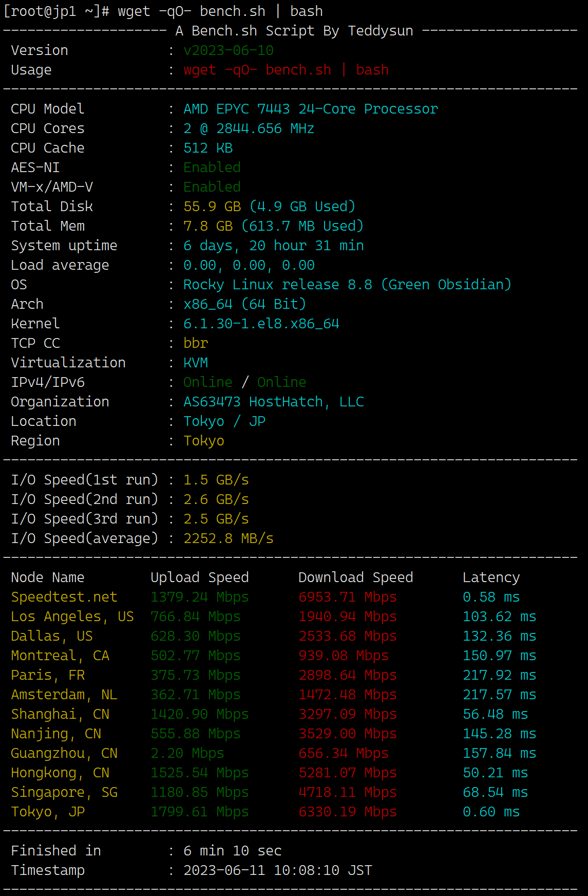Click the bbr TCP CC value

(x=196, y=343)
